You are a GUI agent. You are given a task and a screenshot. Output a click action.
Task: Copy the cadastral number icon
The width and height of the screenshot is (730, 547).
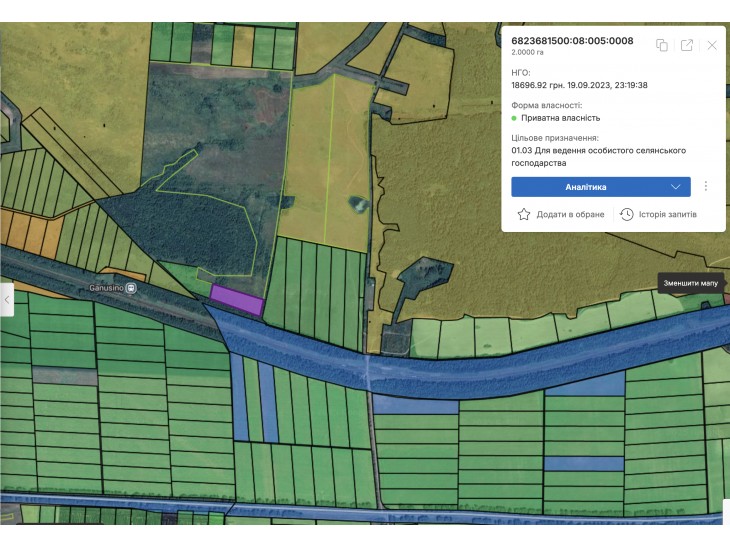pyautogui.click(x=662, y=45)
